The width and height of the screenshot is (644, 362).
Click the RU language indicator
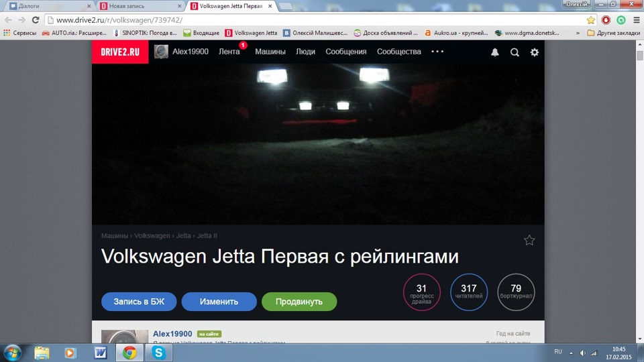click(557, 352)
